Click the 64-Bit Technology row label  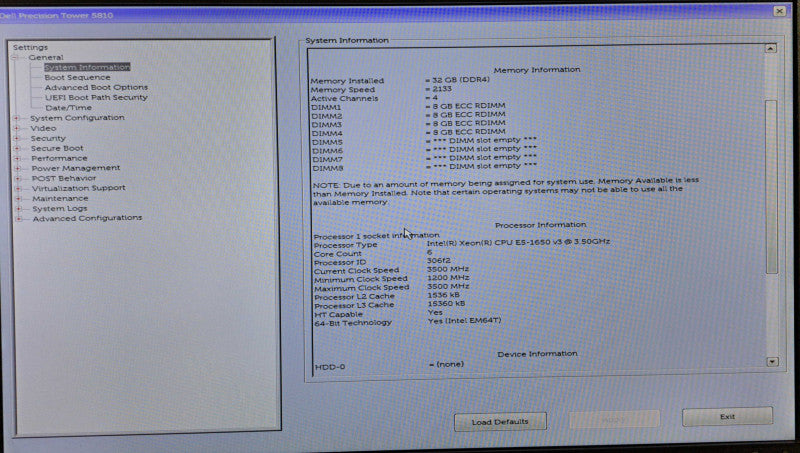pos(353,323)
